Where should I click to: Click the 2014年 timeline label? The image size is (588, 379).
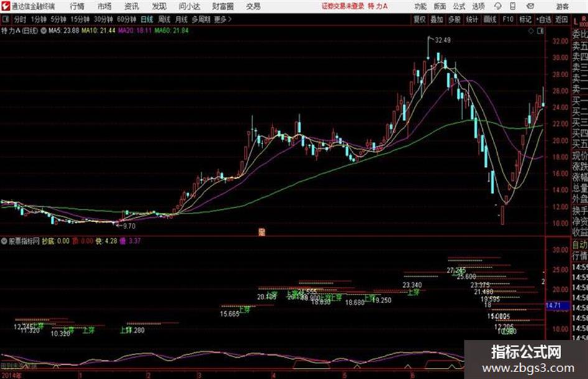(x=12, y=375)
